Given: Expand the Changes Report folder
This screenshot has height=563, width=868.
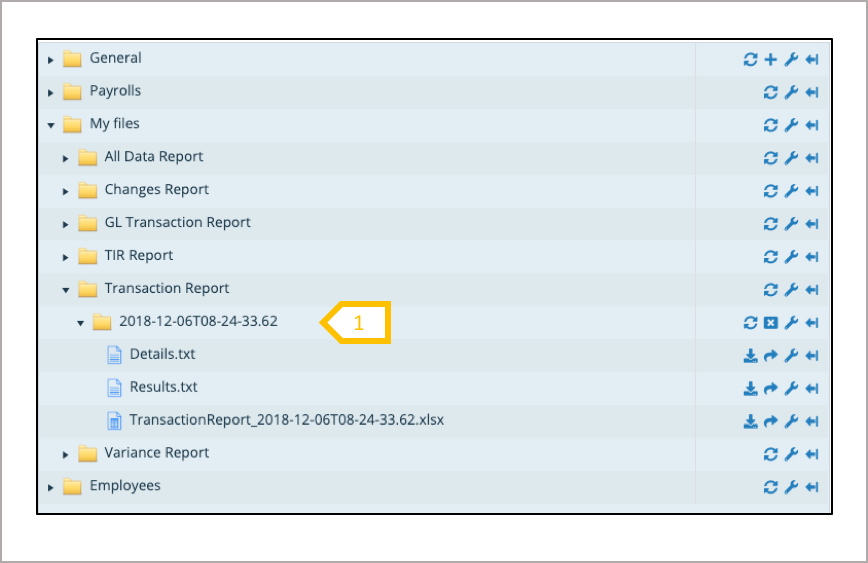Looking at the screenshot, I should click(66, 191).
